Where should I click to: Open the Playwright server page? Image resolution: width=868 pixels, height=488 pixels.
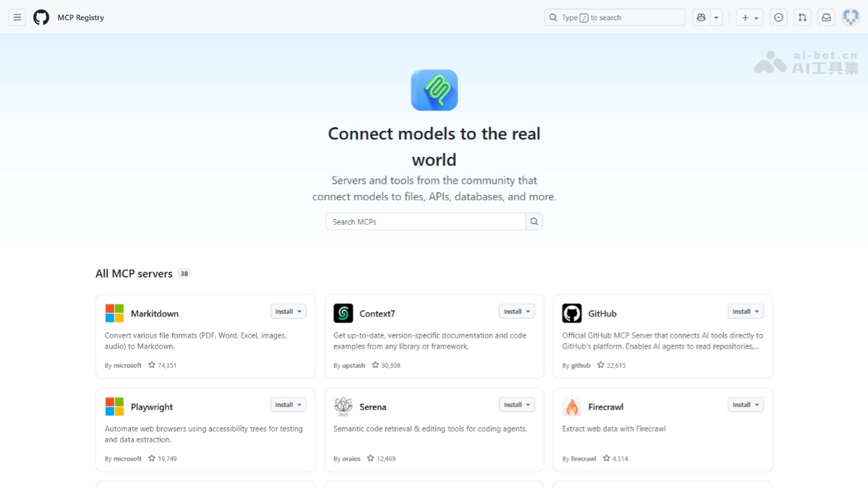tap(152, 407)
